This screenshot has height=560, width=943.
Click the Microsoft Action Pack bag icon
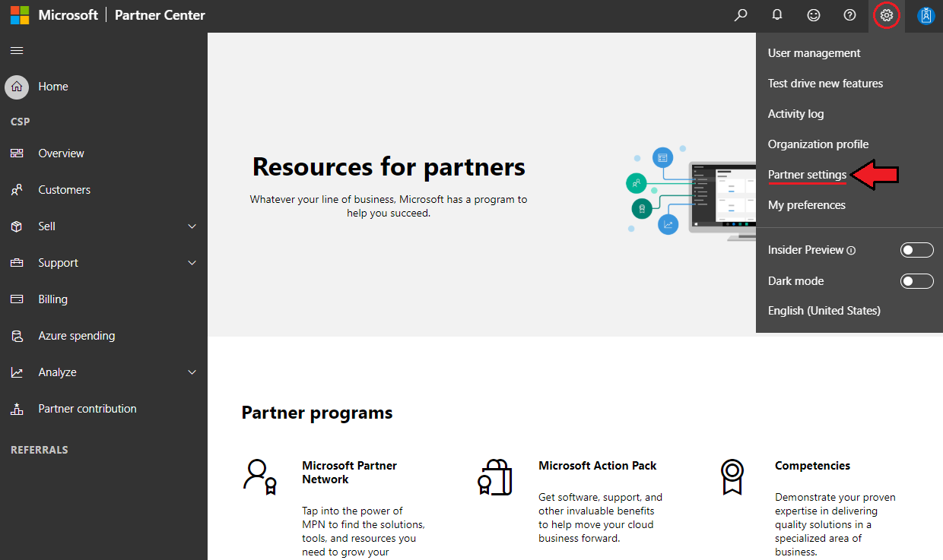click(494, 477)
